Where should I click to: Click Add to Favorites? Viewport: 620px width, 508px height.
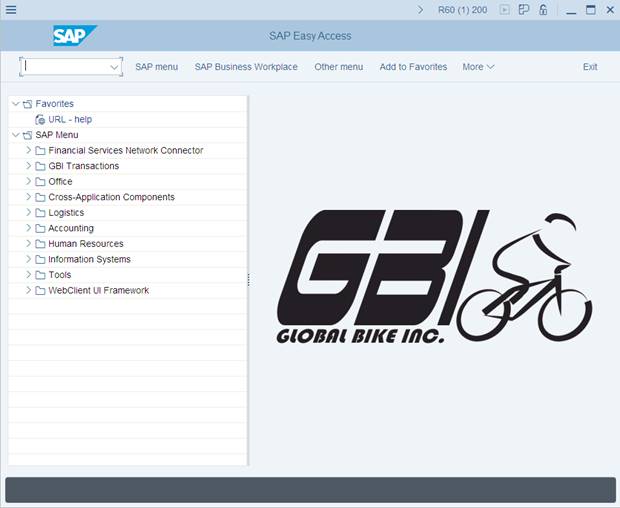click(x=413, y=67)
